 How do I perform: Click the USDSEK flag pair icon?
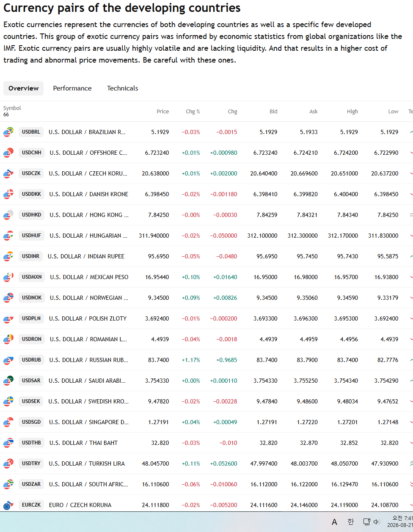(8, 401)
